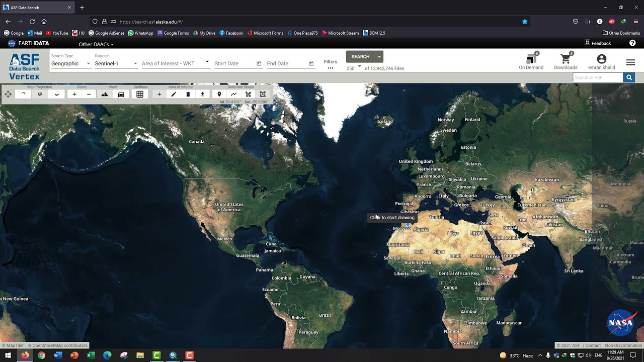Open the OpenStreetMap contributors link
Screen dimensions: 644x362
pos(57,345)
